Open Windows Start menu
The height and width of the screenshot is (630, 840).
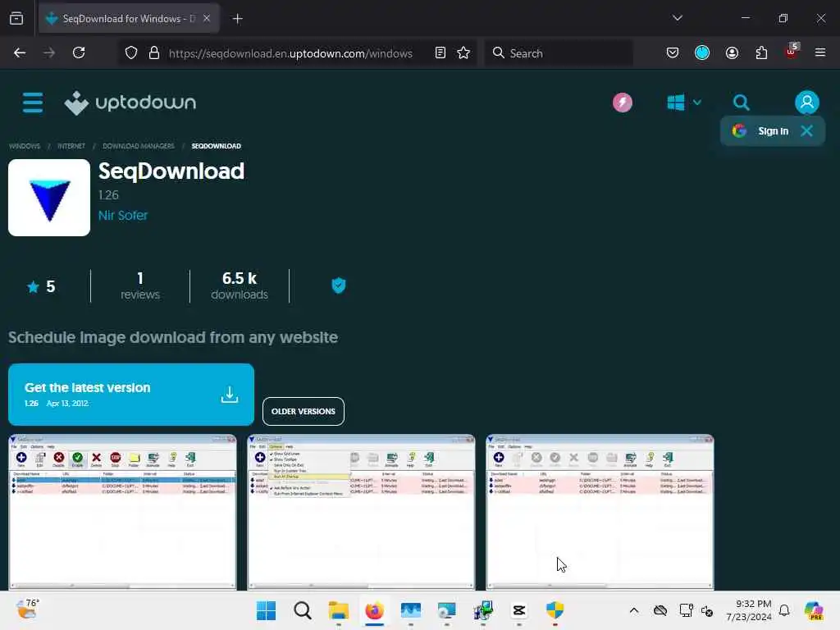tap(267, 610)
